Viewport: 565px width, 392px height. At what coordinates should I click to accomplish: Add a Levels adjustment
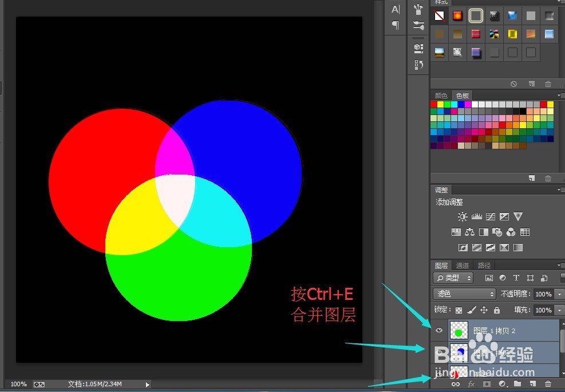(x=476, y=216)
